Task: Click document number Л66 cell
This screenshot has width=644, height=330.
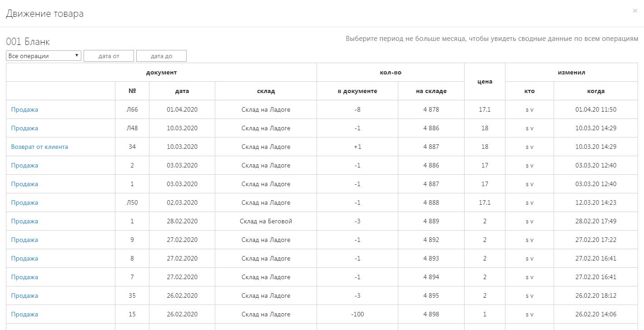Action: [x=132, y=109]
